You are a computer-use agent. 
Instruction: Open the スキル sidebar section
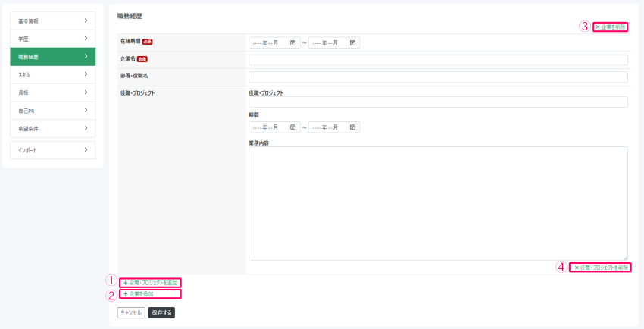[52, 74]
